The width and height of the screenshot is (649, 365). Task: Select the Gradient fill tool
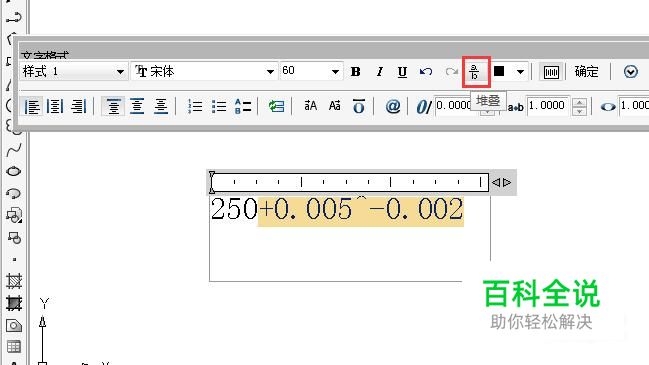[x=14, y=303]
